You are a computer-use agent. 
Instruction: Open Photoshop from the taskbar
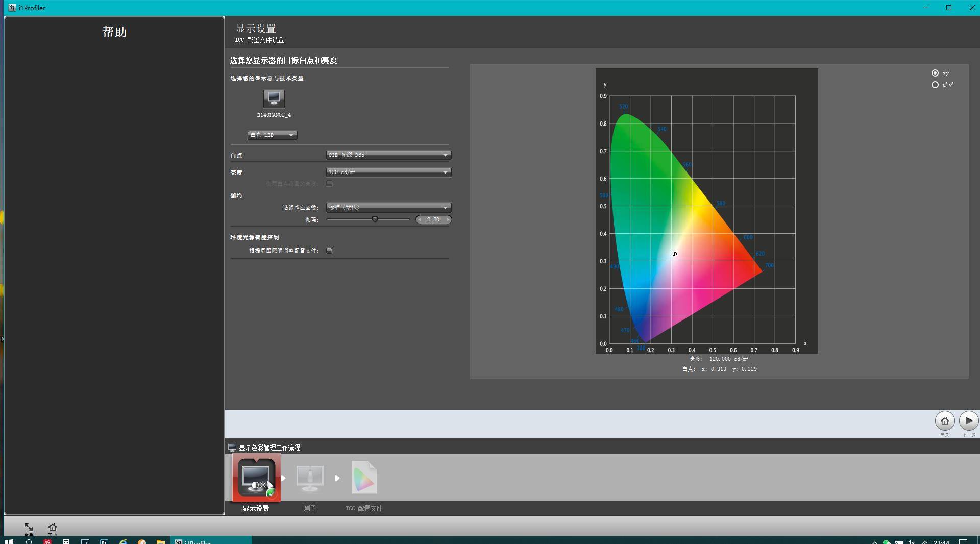pos(104,541)
